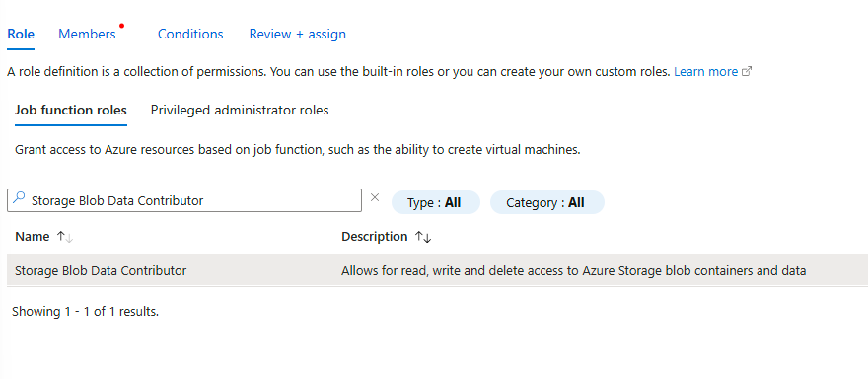Click the magnifier icon in search box

[x=19, y=198]
